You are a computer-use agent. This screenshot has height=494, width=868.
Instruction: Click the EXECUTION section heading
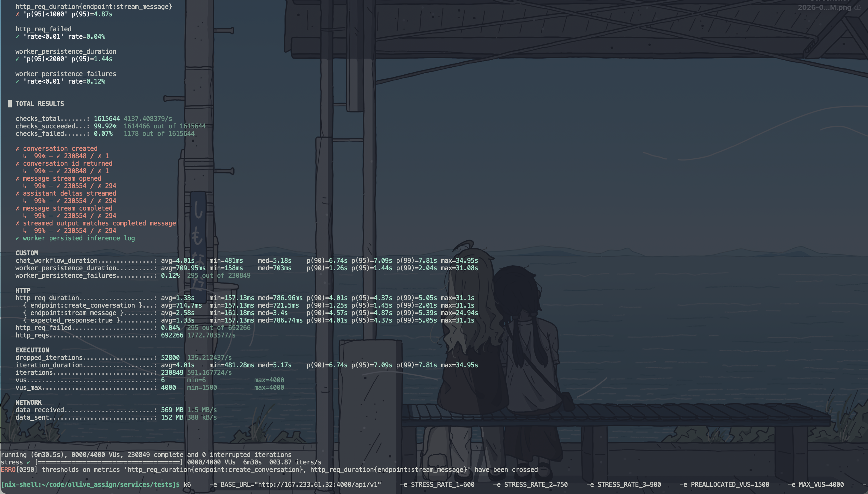32,350
